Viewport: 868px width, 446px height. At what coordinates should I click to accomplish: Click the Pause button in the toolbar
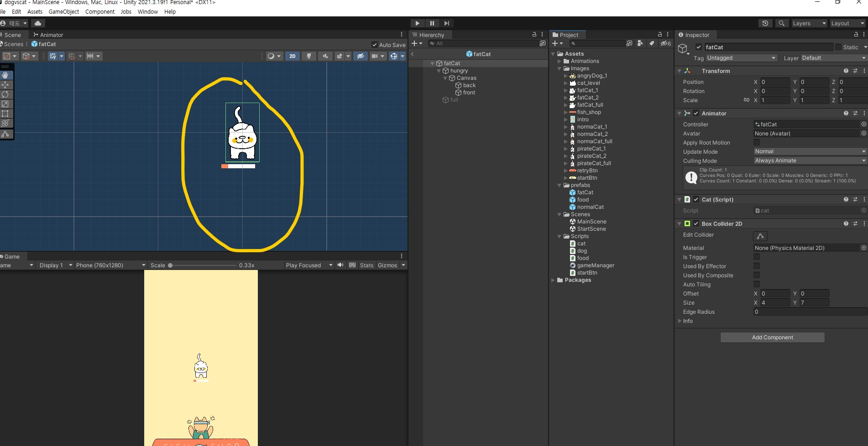(432, 23)
